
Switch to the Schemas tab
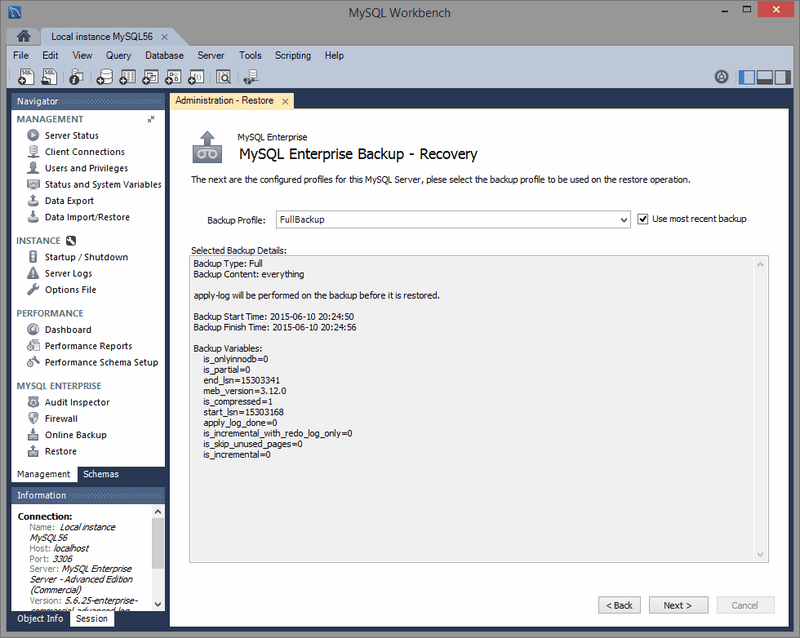click(x=101, y=474)
